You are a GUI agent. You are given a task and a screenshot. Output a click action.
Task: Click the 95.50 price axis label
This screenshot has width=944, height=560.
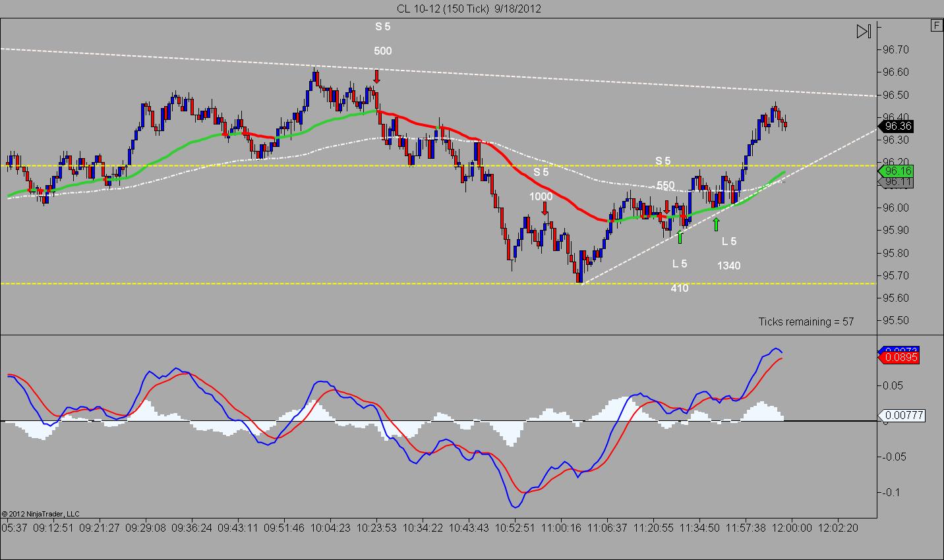tap(895, 320)
